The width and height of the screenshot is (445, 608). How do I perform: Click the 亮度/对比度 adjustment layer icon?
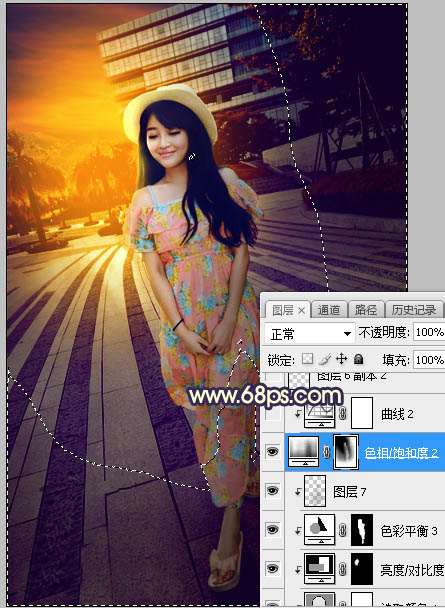(319, 568)
